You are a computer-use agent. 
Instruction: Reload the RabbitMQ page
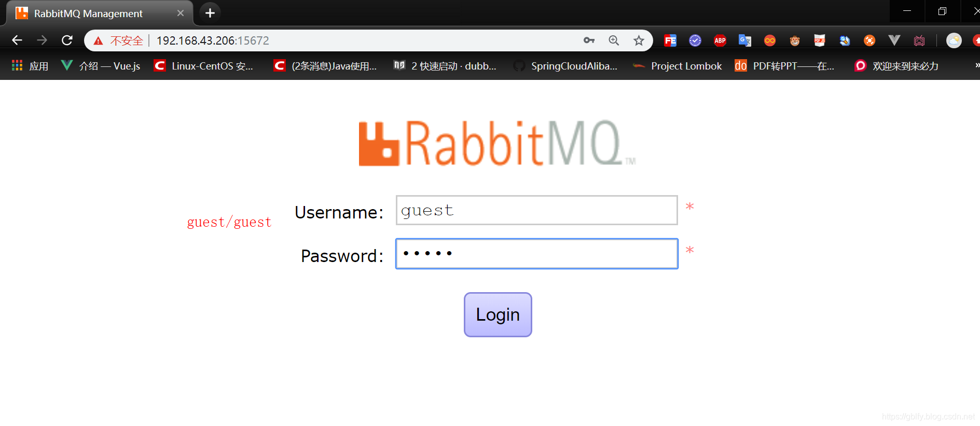(x=67, y=40)
